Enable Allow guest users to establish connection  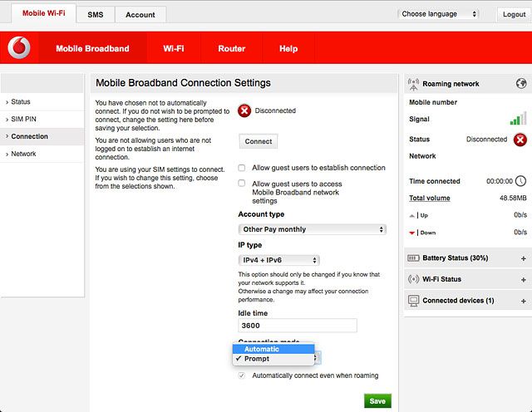click(x=242, y=168)
